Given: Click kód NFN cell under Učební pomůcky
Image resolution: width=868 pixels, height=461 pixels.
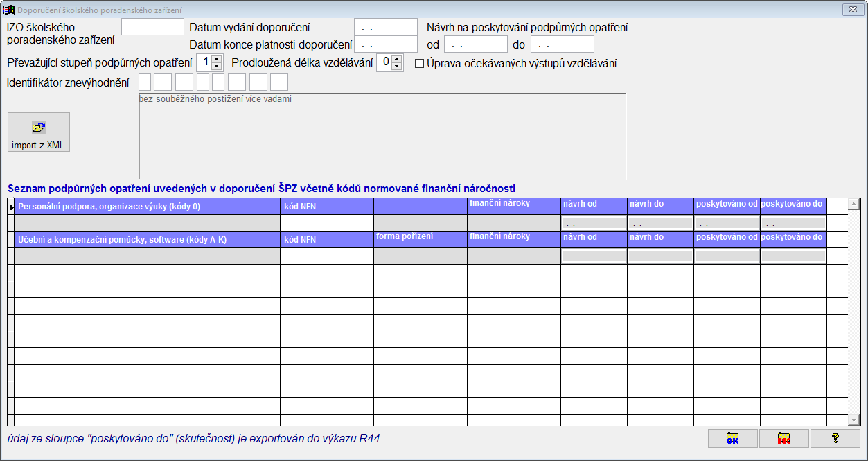Looking at the screenshot, I should [x=327, y=256].
